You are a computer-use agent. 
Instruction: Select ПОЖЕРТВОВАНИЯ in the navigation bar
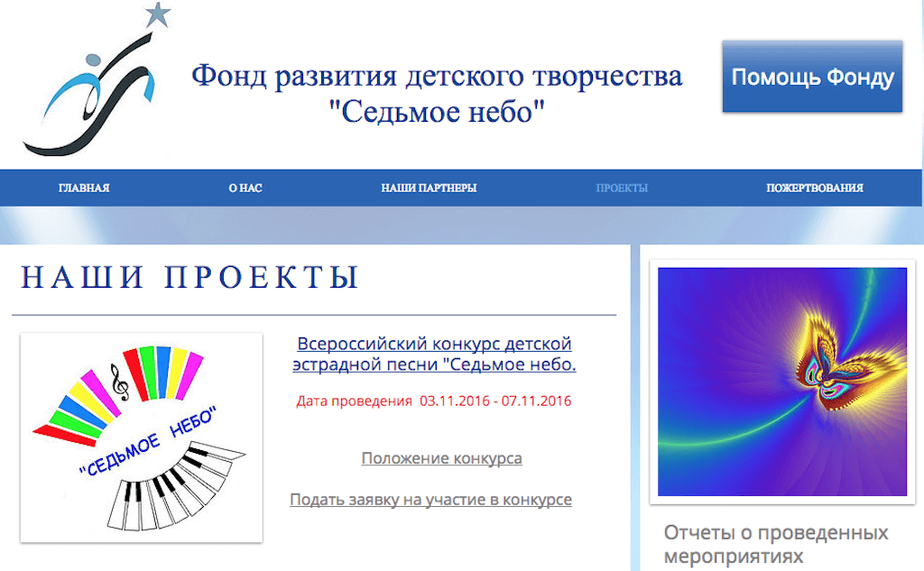click(814, 188)
